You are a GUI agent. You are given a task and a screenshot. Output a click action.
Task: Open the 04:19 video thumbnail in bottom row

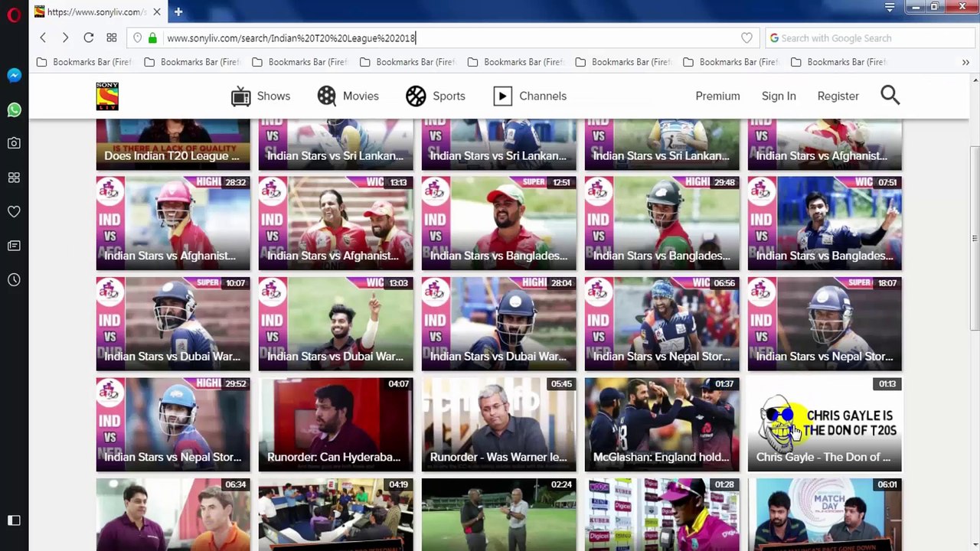tap(335, 514)
